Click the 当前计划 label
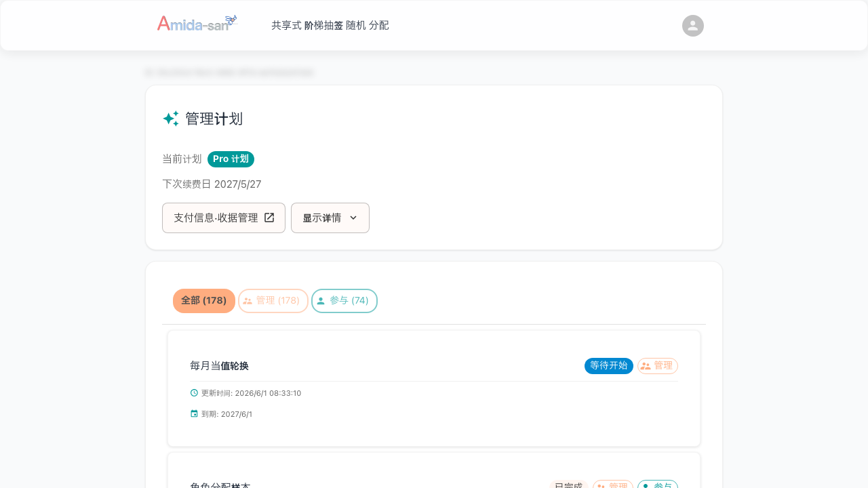This screenshot has height=488, width=868. [x=182, y=159]
